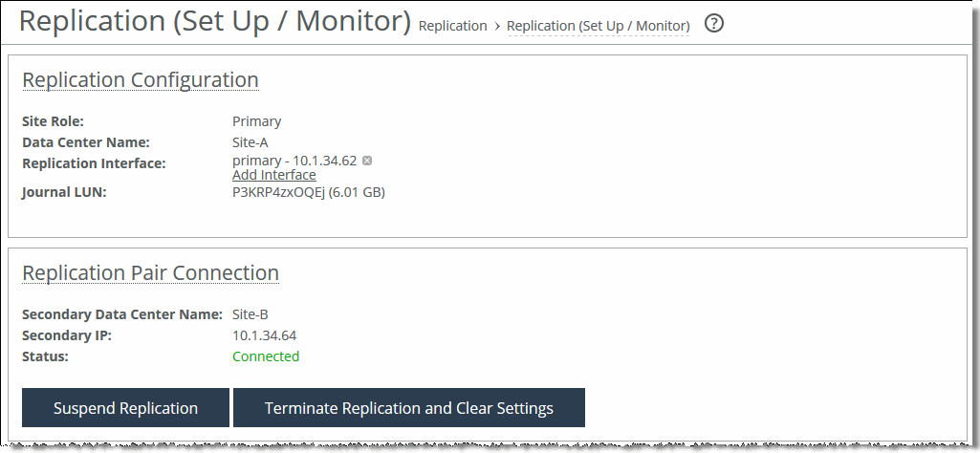Click the Replication Configuration section heading
The image size is (980, 453).
140,80
